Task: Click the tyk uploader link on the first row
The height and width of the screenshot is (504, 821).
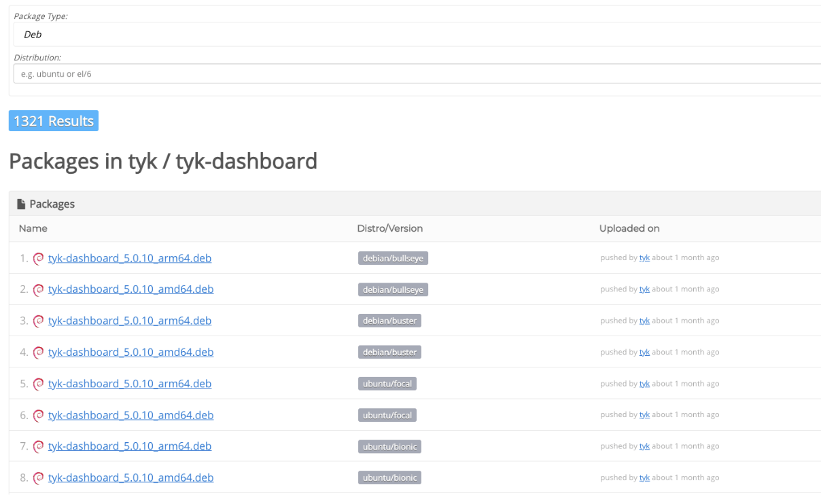Action: tap(644, 257)
